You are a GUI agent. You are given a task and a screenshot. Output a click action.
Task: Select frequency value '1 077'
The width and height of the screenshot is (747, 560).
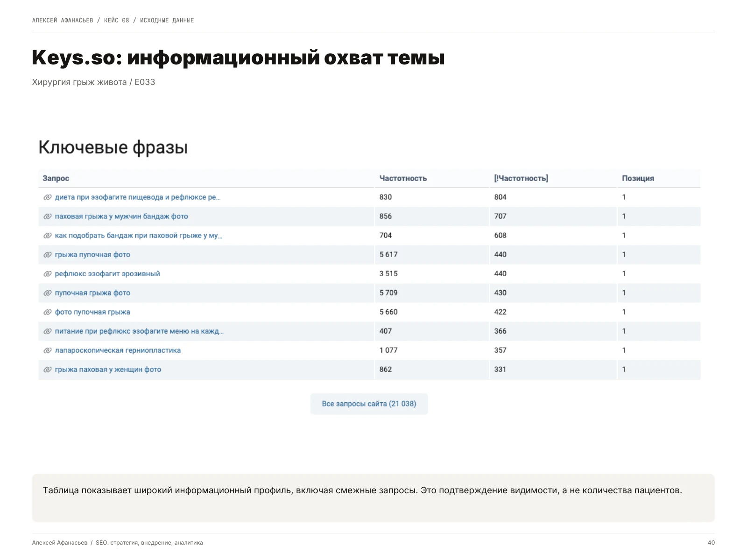[388, 350]
